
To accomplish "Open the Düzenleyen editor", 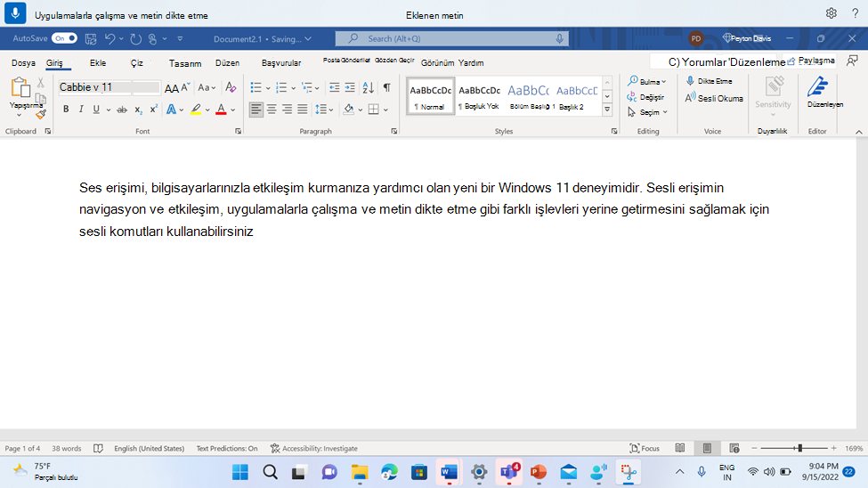I will pyautogui.click(x=824, y=92).
